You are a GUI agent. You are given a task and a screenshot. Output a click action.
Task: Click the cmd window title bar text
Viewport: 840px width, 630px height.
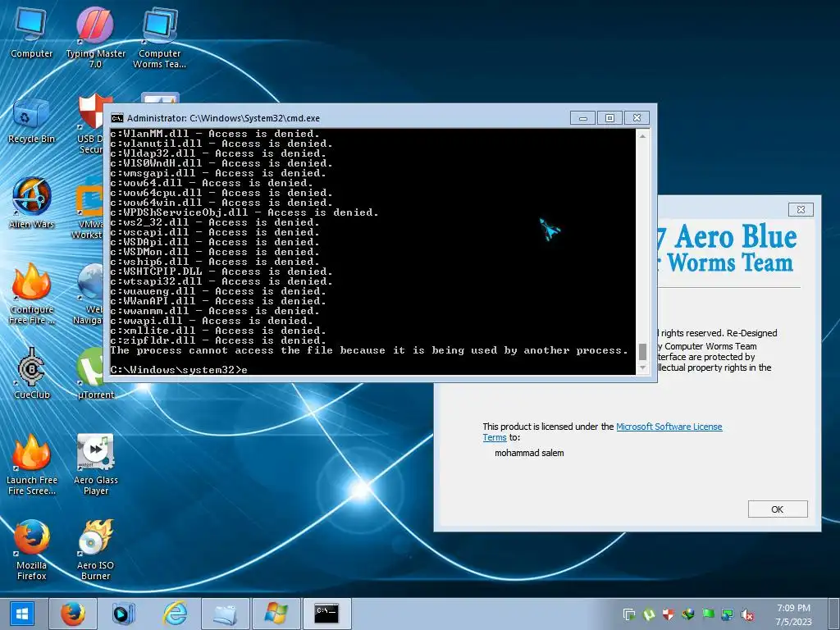click(223, 118)
